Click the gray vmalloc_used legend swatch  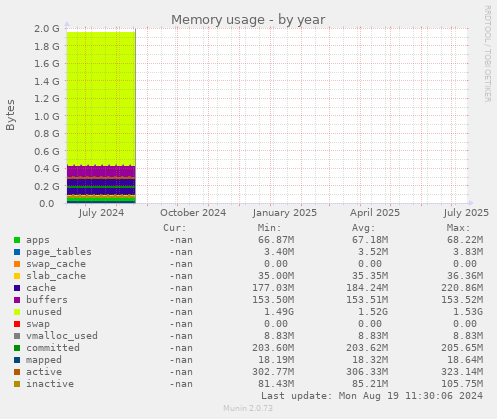pos(17,336)
